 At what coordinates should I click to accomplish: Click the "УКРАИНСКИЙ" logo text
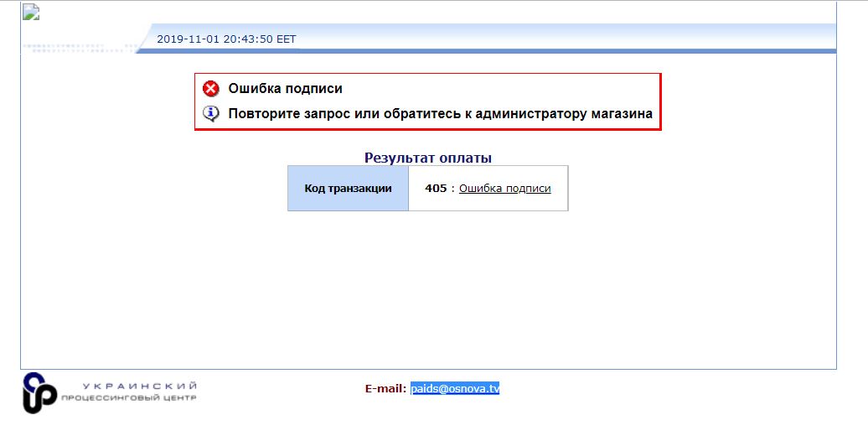[x=140, y=385]
